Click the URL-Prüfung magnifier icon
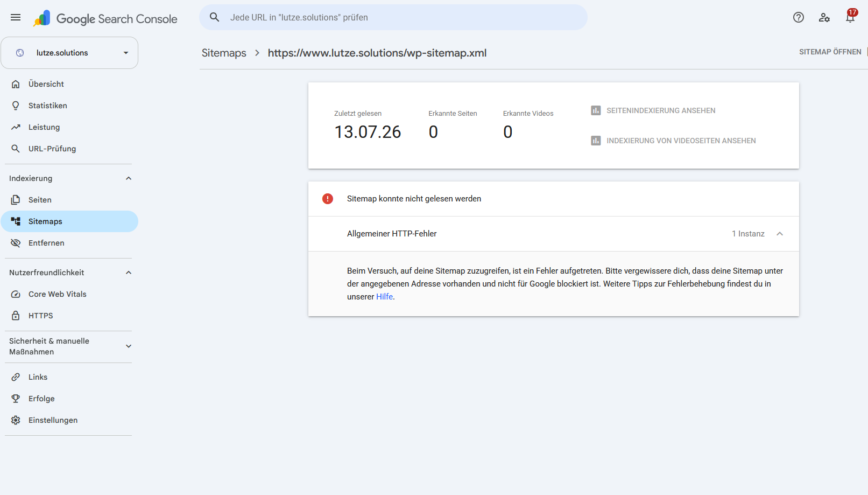Screen dimensions: 868x495 tap(16, 149)
